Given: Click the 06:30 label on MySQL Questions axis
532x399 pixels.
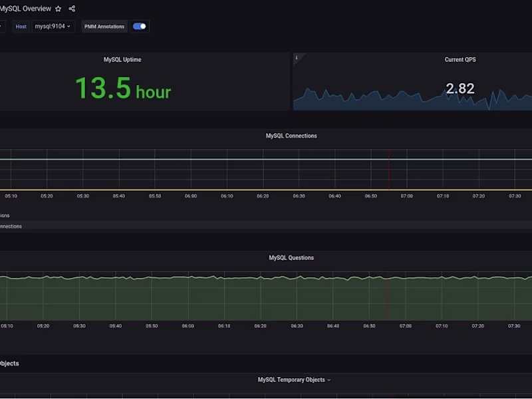Looking at the screenshot, I should pyautogui.click(x=297, y=326).
